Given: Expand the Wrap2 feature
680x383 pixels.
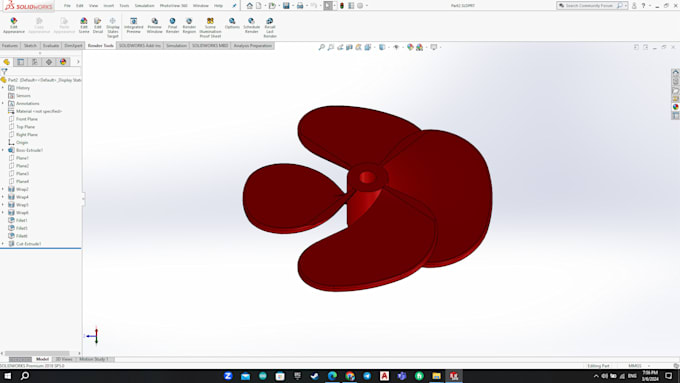Looking at the screenshot, I should tap(3, 189).
